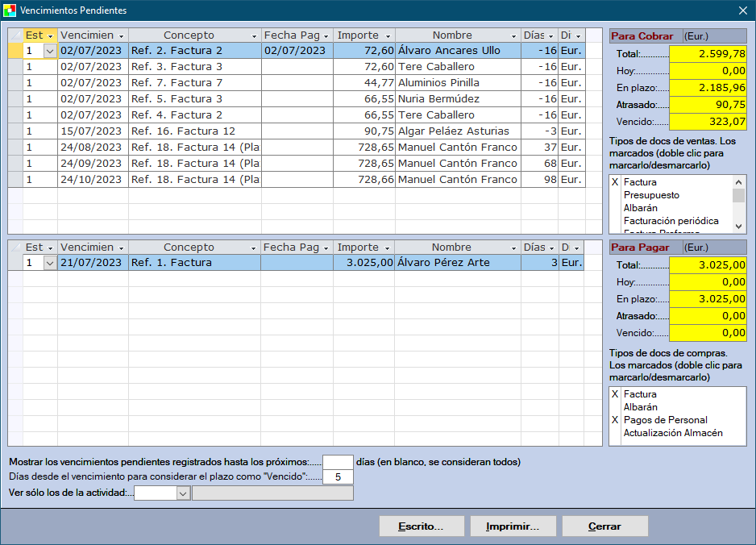
Task: Toggle Factura in the sales document types list
Action: pyautogui.click(x=640, y=182)
